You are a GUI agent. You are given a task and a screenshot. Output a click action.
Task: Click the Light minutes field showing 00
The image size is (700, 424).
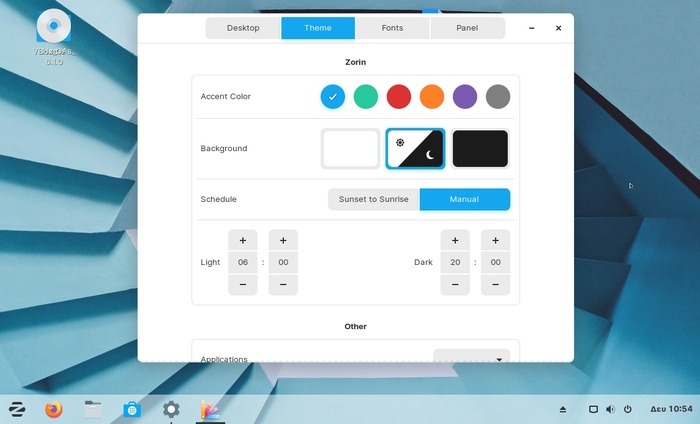283,262
